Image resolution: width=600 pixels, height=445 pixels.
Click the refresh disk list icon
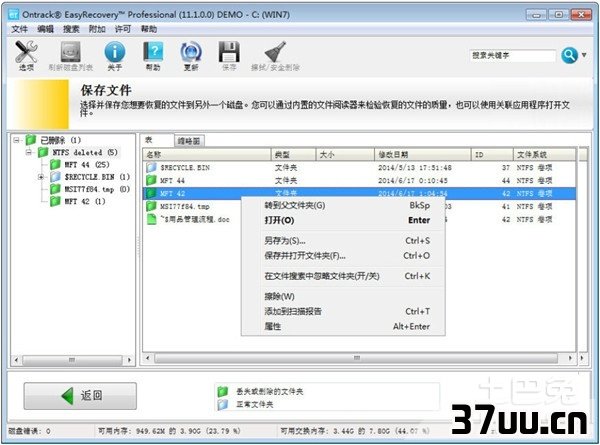pyautogui.click(x=70, y=52)
